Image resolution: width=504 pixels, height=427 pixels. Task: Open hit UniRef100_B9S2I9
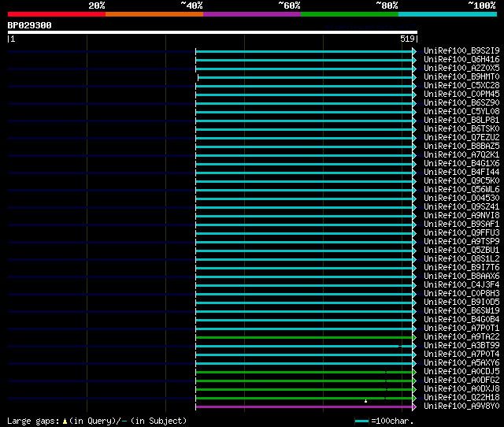click(x=461, y=50)
